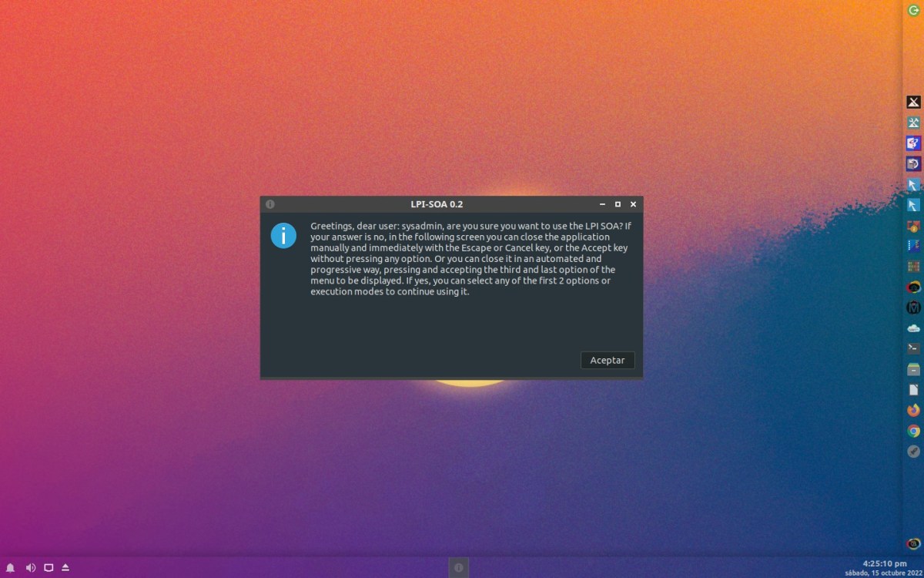The width and height of the screenshot is (924, 578).
Task: Select LPI-SOA task in bottom panel
Action: pos(459,568)
